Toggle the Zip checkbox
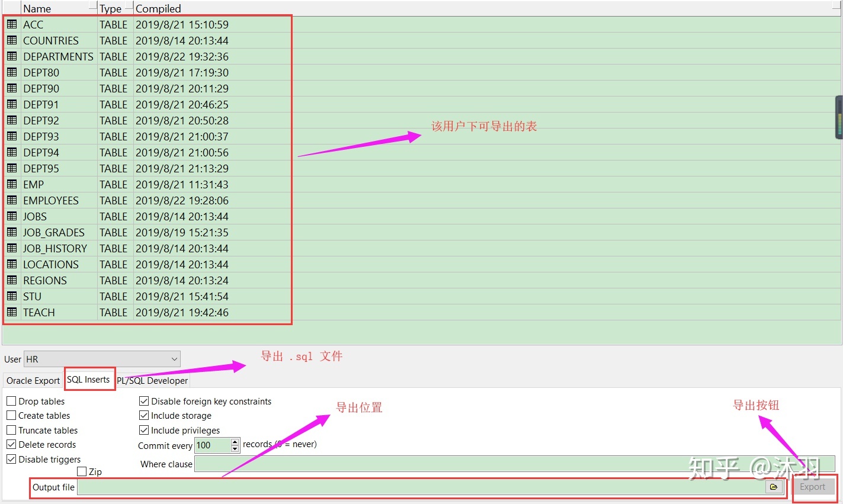 pos(82,471)
